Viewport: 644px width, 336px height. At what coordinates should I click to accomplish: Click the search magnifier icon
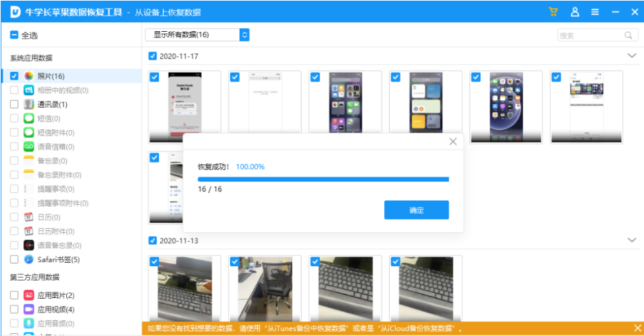628,35
